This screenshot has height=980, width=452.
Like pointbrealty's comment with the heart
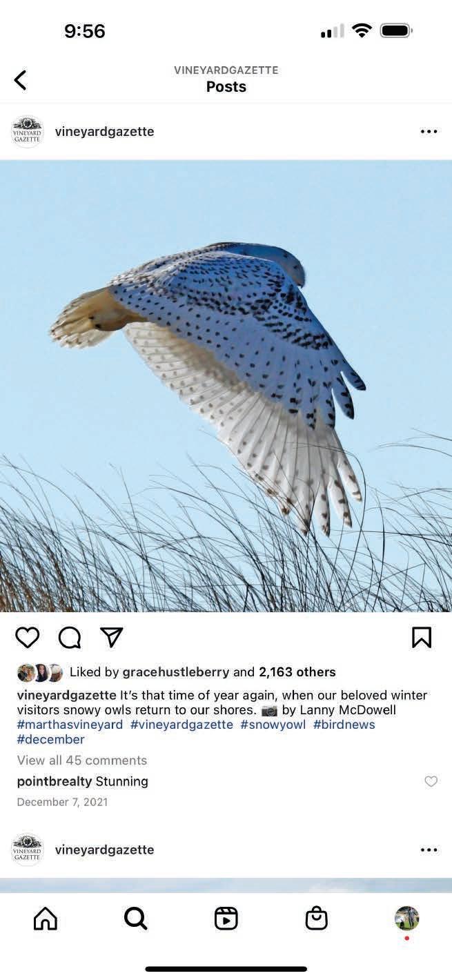coord(431,781)
